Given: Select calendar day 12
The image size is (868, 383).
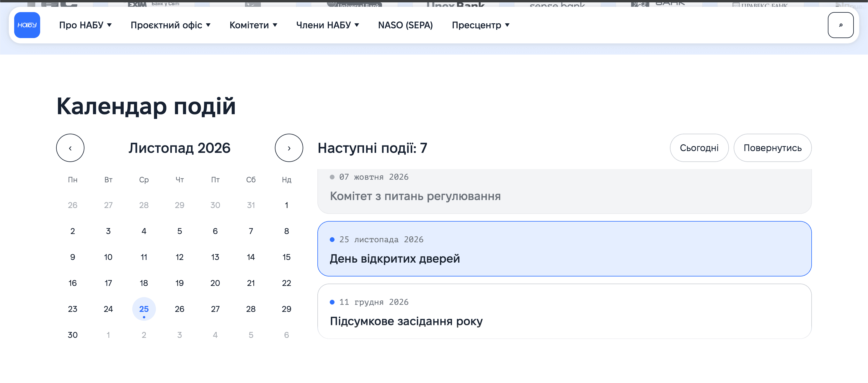Looking at the screenshot, I should pyautogui.click(x=179, y=257).
